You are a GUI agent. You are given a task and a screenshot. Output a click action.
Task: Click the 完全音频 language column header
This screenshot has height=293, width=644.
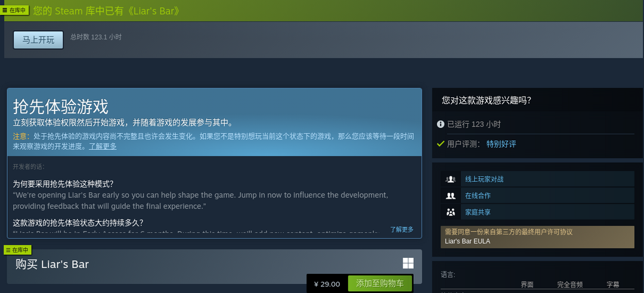569,285
